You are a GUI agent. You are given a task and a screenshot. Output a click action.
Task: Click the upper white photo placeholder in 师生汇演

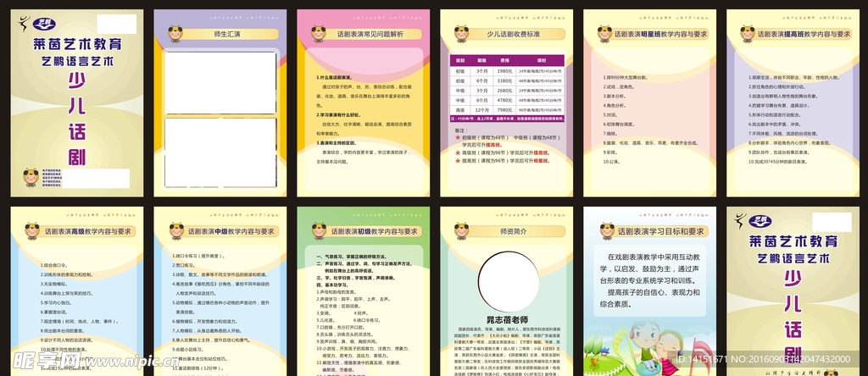coord(220,83)
